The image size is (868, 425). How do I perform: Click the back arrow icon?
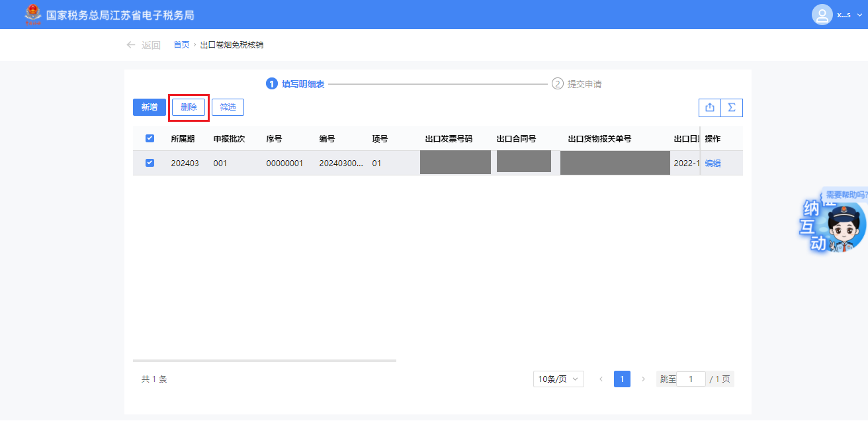point(131,45)
